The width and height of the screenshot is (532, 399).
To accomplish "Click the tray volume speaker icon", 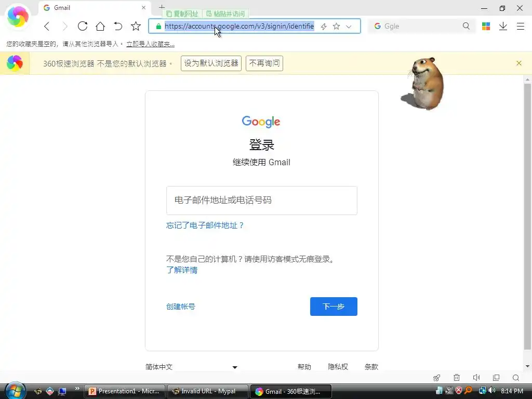I will [491, 391].
